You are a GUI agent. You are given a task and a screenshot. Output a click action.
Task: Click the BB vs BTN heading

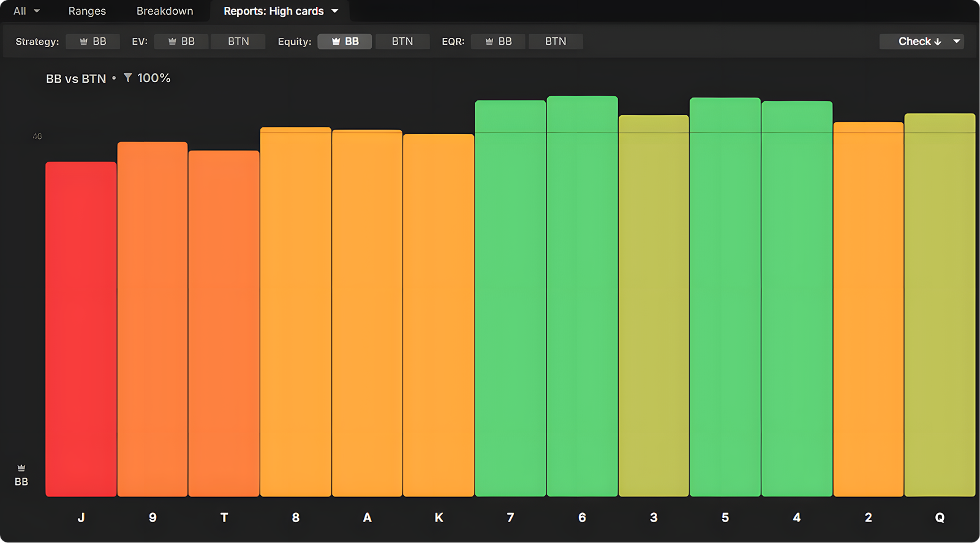click(76, 78)
